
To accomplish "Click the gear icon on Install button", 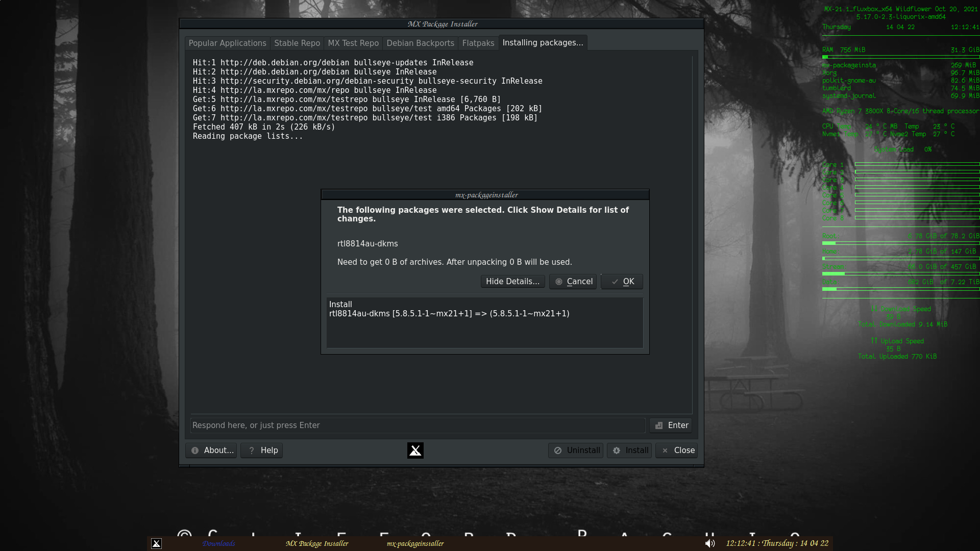I will (617, 450).
